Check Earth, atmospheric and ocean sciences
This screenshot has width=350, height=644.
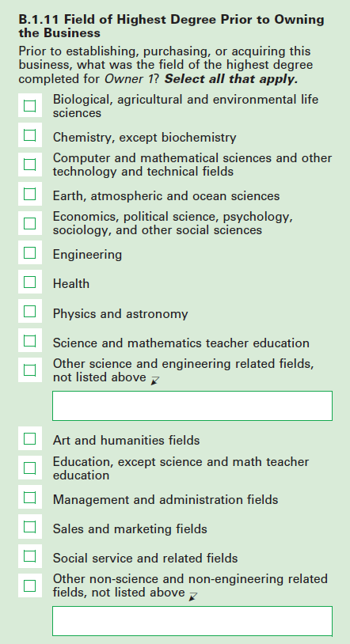[29, 194]
